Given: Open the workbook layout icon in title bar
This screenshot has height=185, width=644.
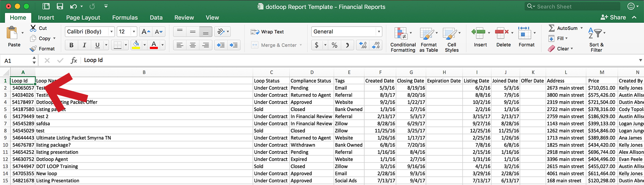Looking at the screenshot, I should click(46, 6).
